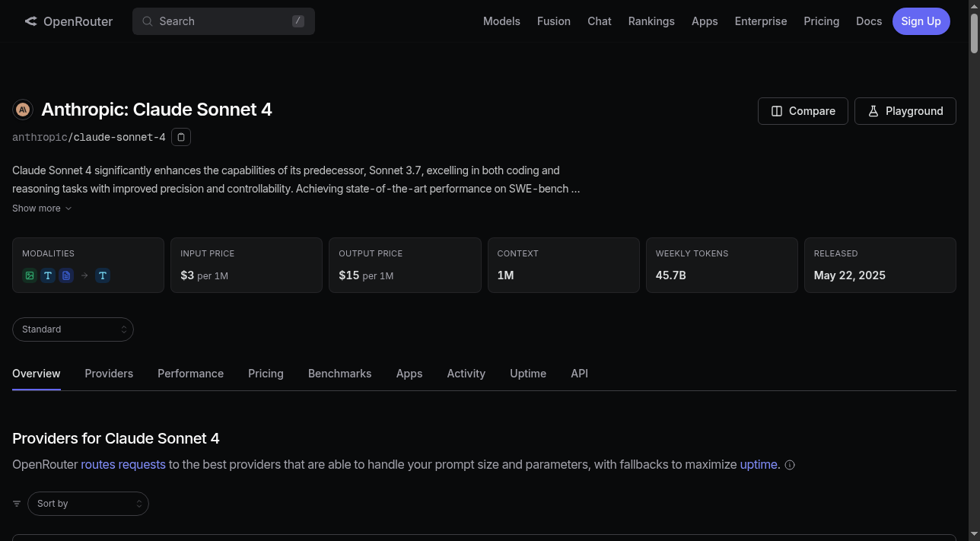Open Rankings in top navigation

click(651, 21)
